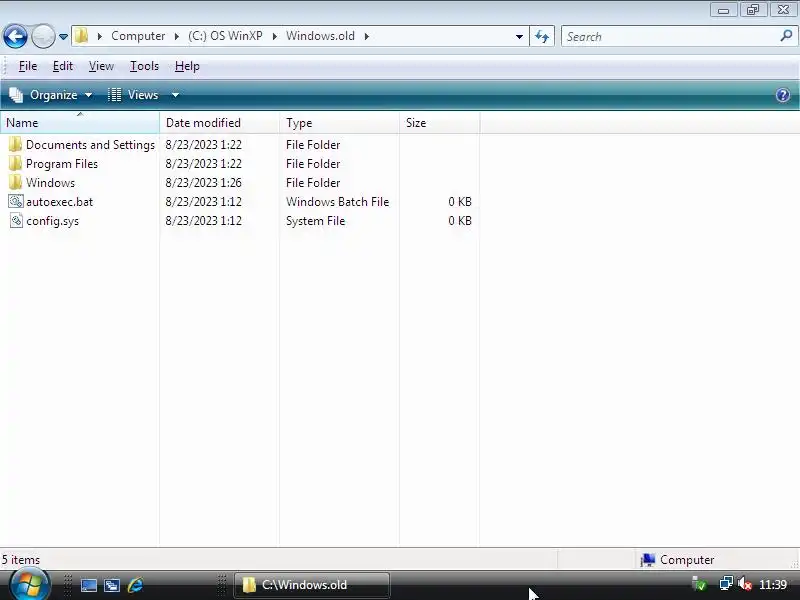Click the blue Help question mark icon
Image resolution: width=800 pixels, height=600 pixels.
coord(783,95)
